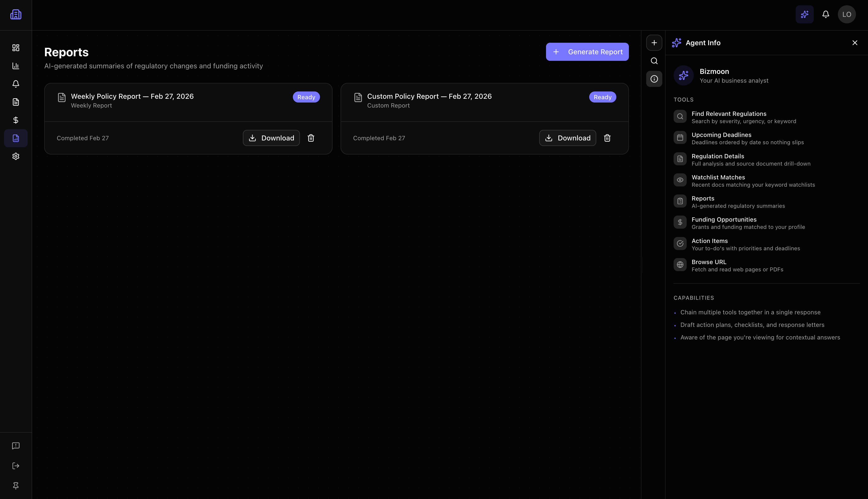Image resolution: width=868 pixels, height=499 pixels.
Task: Start new chat with plus icon
Action: coord(654,43)
